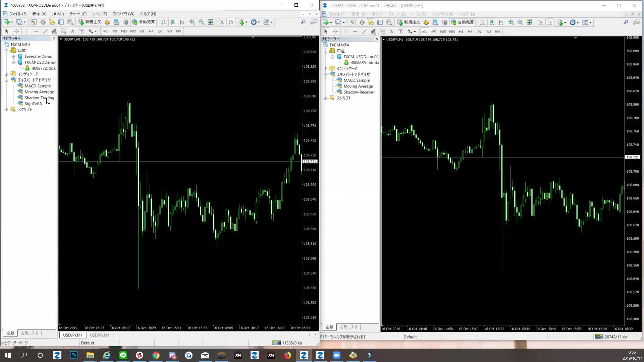Open Terminal panel icon in left window toolbar
Image resolution: width=644 pixels, height=362 pixels.
click(x=61, y=22)
